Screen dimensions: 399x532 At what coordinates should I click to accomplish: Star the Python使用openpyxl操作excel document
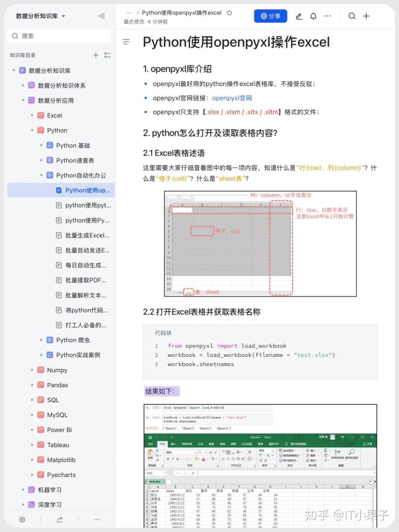point(229,12)
